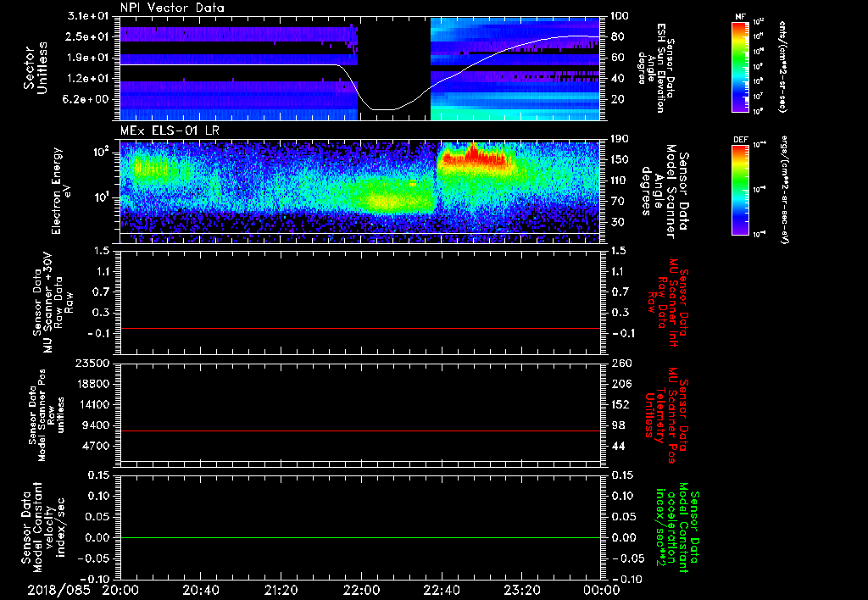Select 'MU Scanner +30V Raw Data' axis label

point(53,303)
